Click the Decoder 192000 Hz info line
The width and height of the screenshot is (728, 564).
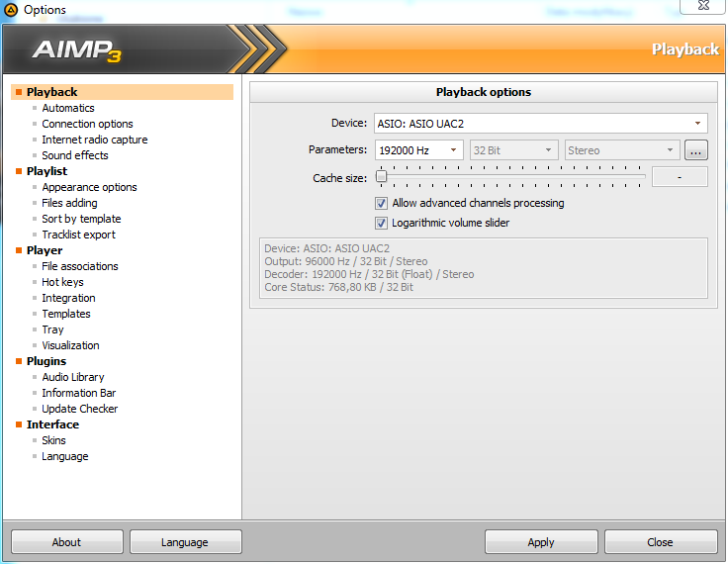(x=369, y=274)
